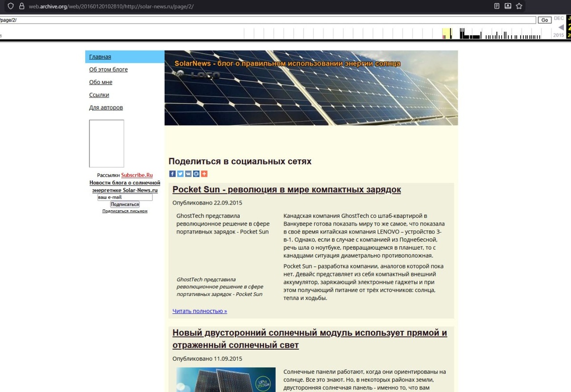Click the Go button in Wayback toolbar
Image resolution: width=571 pixels, height=392 pixels.
pos(545,20)
